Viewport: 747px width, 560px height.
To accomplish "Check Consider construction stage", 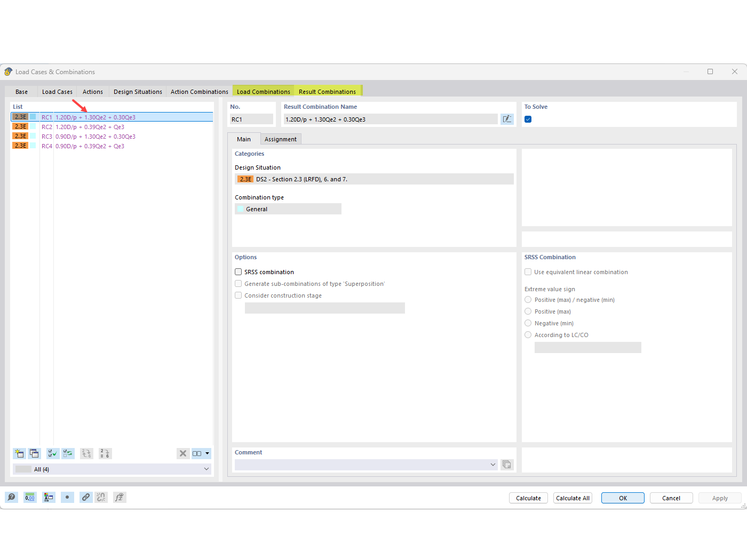I will (239, 295).
